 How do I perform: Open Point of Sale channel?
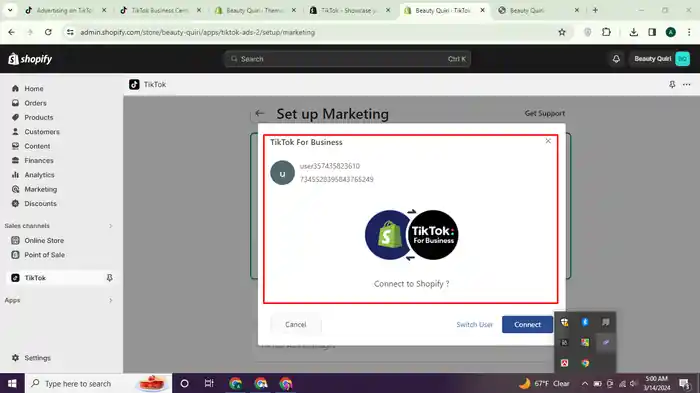tap(44, 255)
